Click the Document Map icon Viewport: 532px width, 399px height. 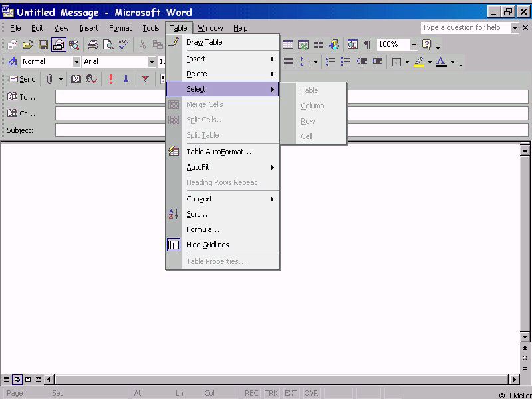click(x=352, y=45)
